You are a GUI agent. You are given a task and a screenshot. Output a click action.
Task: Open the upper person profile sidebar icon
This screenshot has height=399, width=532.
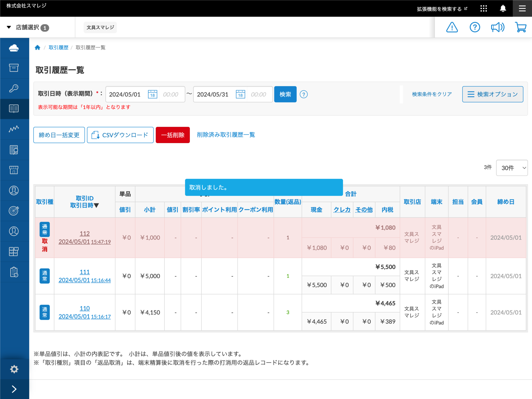14,191
